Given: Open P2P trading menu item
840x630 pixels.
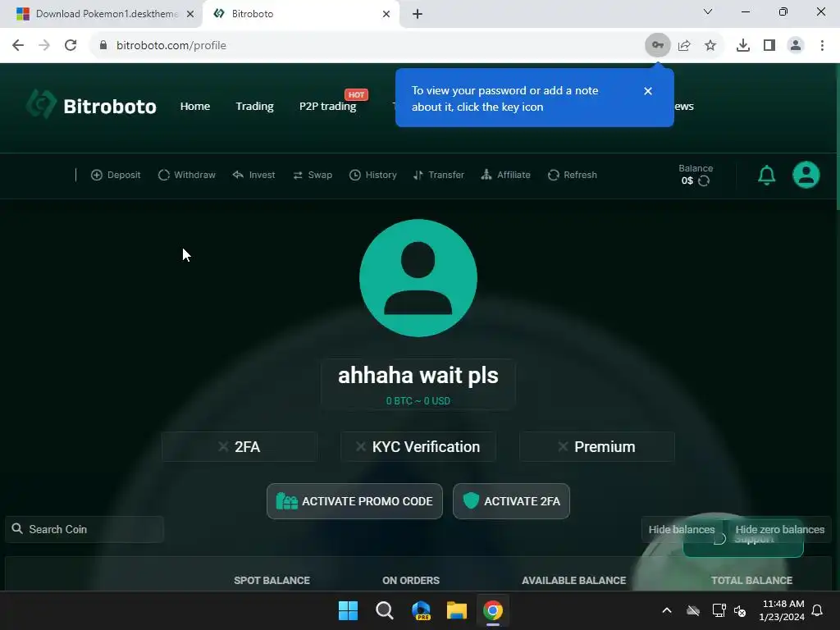Looking at the screenshot, I should 327,106.
